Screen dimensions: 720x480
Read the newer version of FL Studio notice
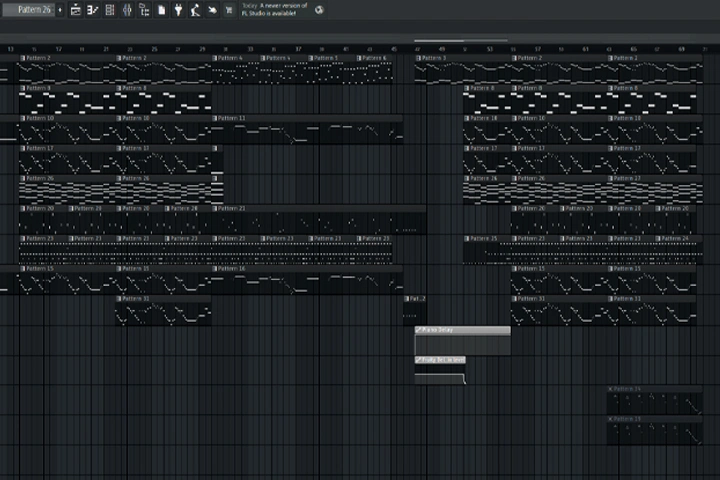[x=275, y=10]
